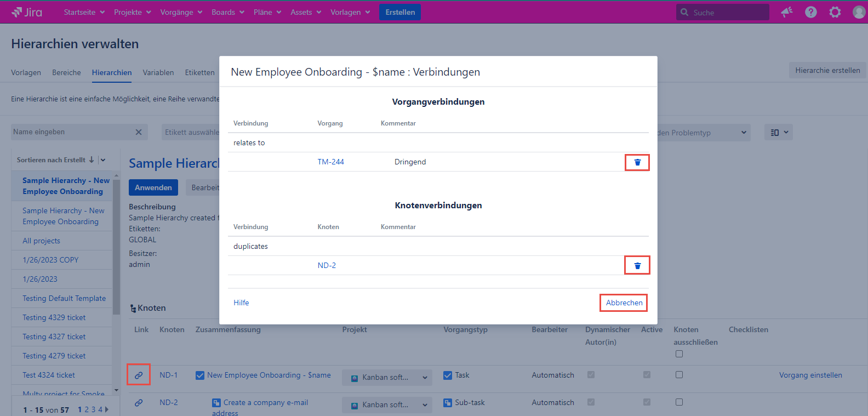Viewport: 868px width, 416px height.
Task: Open the Jira notifications megaphone icon
Action: click(787, 12)
